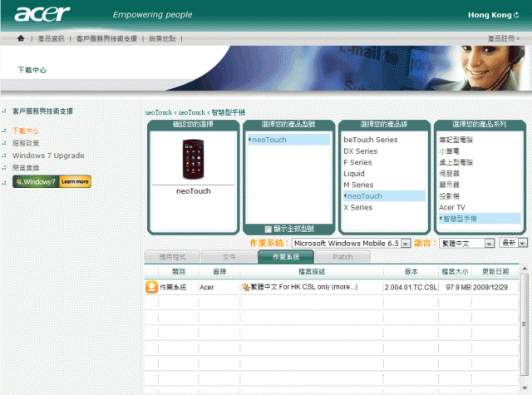This screenshot has height=395, width=532.
Task: Open the Windows 7 Learn more banner
Action: pos(52,181)
